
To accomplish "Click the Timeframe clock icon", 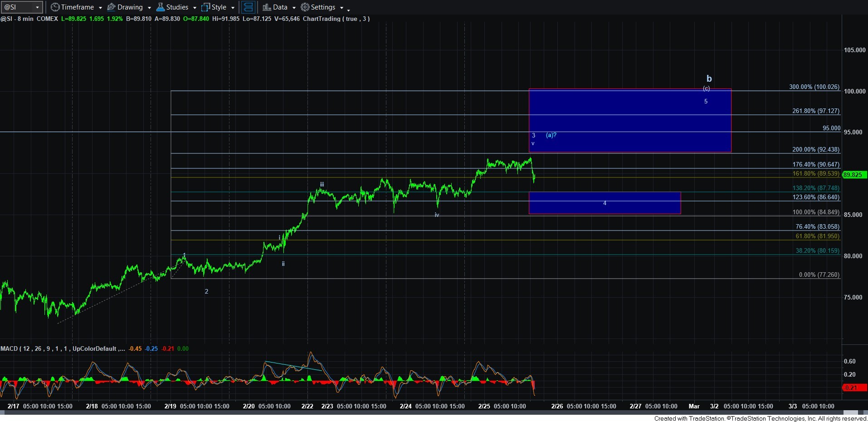I will pyautogui.click(x=55, y=7).
